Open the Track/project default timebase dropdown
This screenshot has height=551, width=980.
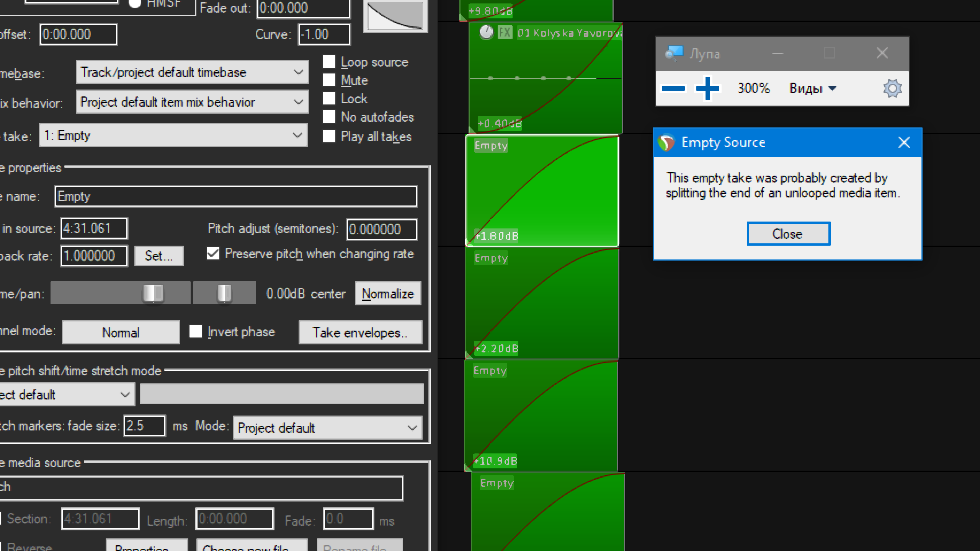click(x=192, y=72)
